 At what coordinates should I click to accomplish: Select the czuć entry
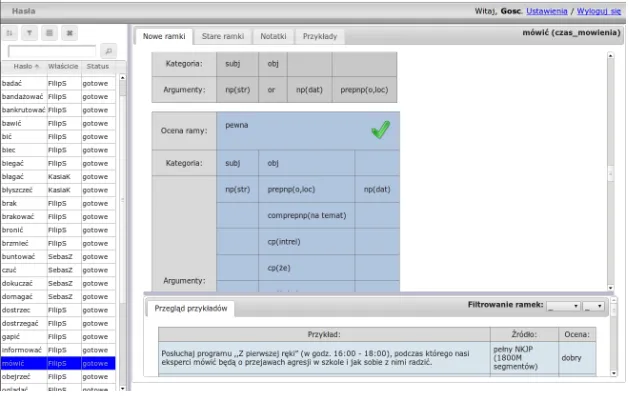(x=58, y=270)
